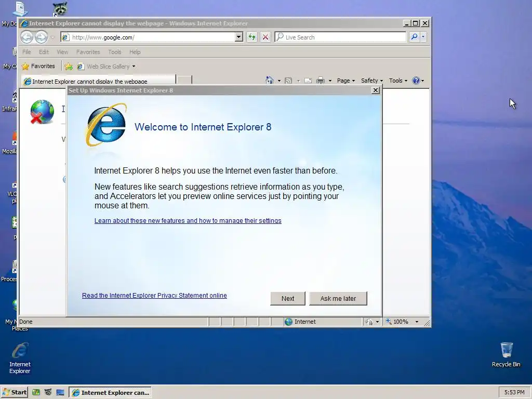532x399 pixels.
Task: Click the Internet zone status indicator
Action: 300,322
